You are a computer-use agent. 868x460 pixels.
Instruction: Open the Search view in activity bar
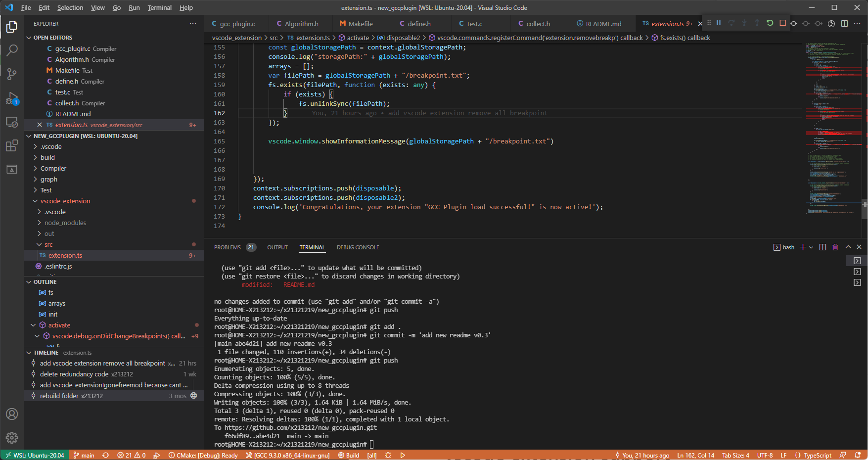(12, 50)
